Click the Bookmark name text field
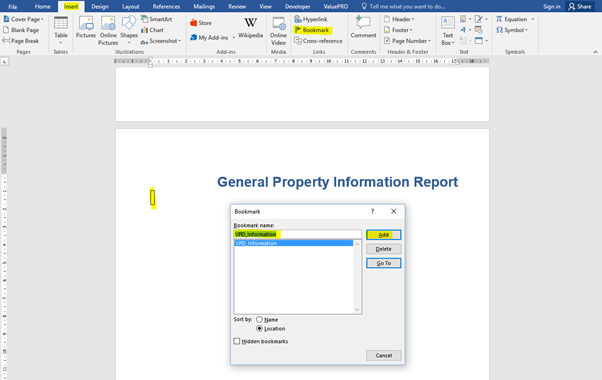Screen dimensions: 602x380 click(298, 234)
